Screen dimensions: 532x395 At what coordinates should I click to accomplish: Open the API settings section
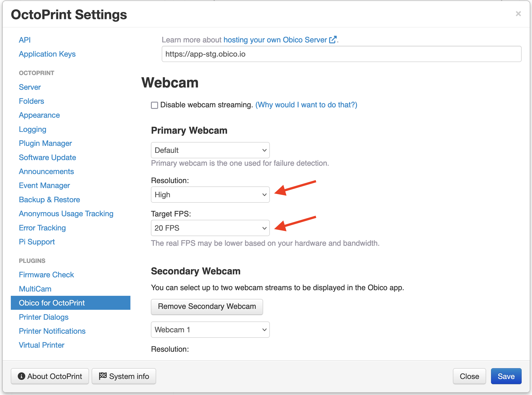(25, 40)
